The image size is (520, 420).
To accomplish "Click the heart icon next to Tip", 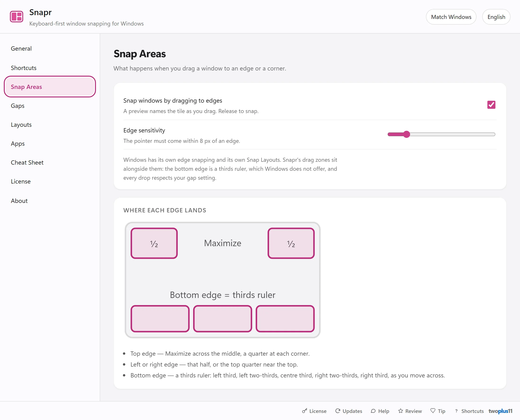I will 433,411.
